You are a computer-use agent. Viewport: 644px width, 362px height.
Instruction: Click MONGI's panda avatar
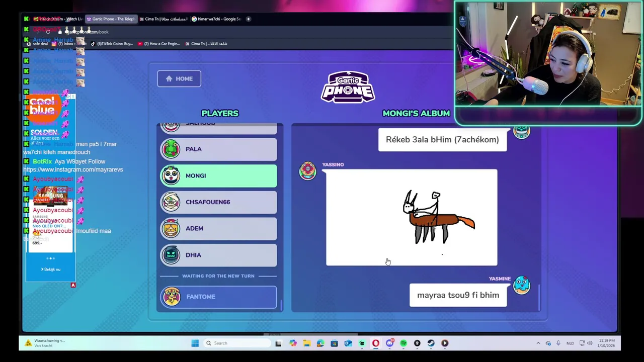pyautogui.click(x=171, y=175)
